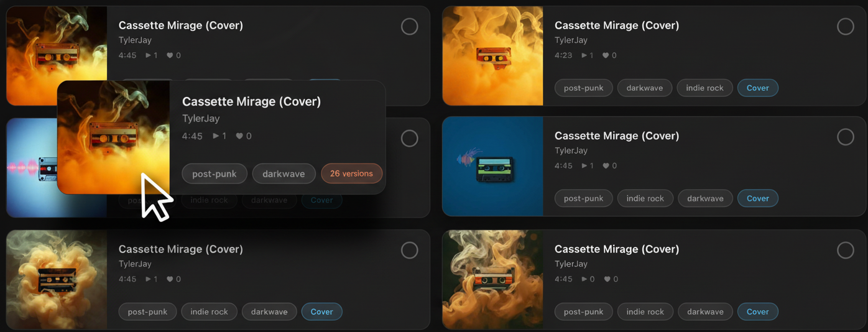Open the solid-blue-background cassette artwork thumbnail
Viewport: 868px width, 332px height.
pyautogui.click(x=492, y=166)
